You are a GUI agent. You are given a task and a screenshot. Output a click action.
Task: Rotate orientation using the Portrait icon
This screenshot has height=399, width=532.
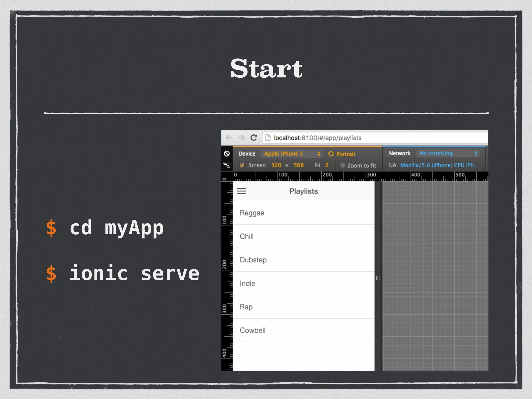point(331,154)
